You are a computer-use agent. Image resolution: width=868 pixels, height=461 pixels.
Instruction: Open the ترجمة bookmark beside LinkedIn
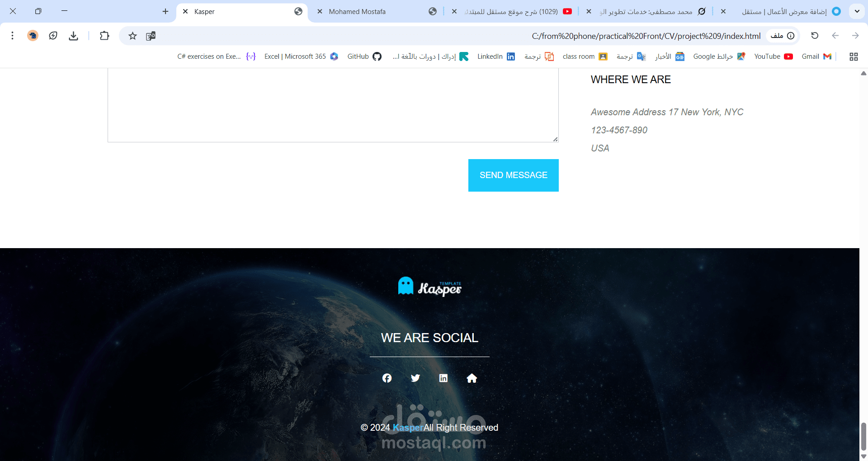539,56
